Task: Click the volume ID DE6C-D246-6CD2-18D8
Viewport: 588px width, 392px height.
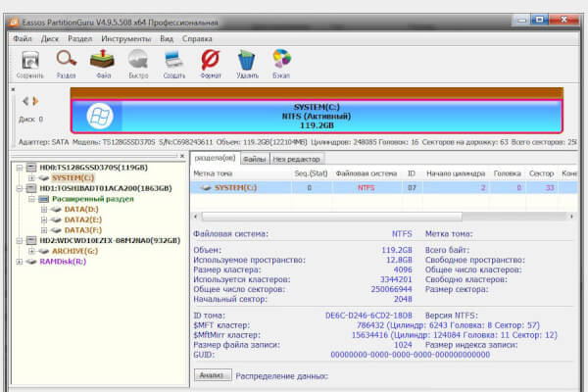Action: pos(368,316)
